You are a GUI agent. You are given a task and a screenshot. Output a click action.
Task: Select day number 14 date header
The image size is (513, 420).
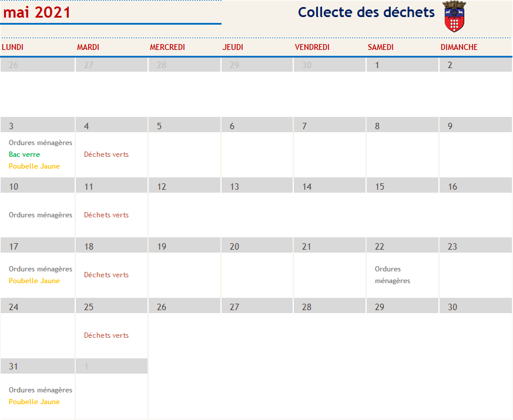(330, 186)
